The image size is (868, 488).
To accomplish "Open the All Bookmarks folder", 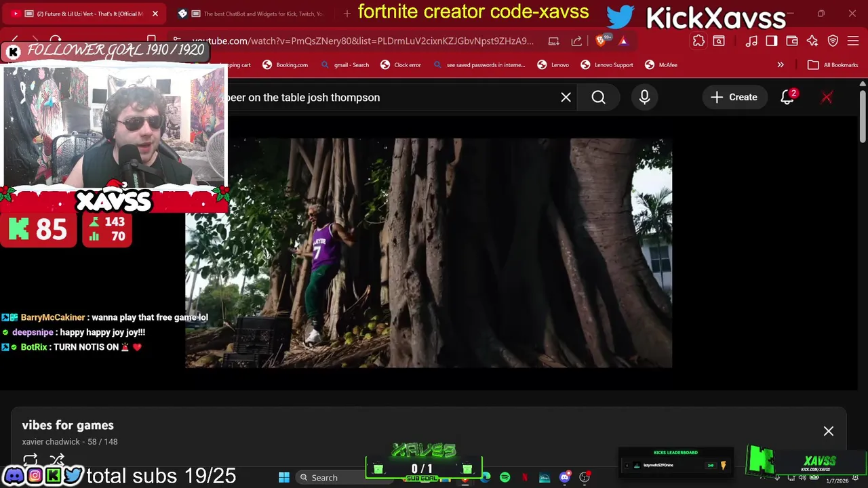I will [x=833, y=65].
